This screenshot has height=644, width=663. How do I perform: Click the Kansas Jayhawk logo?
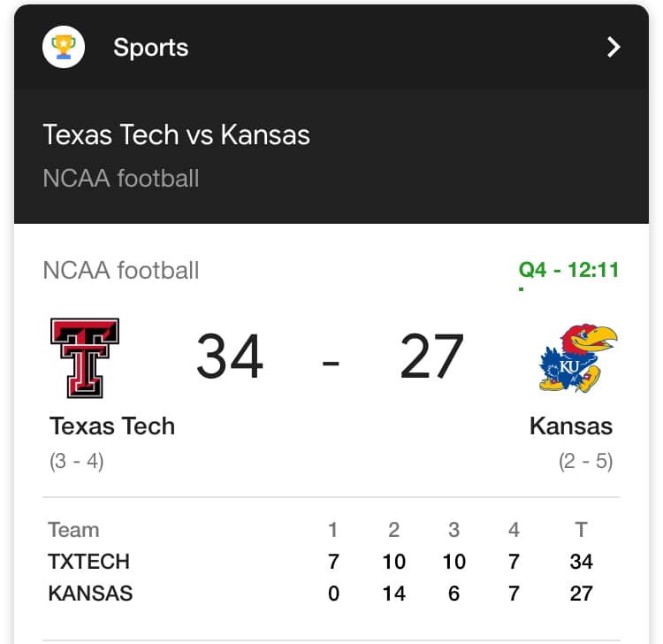pyautogui.click(x=578, y=358)
